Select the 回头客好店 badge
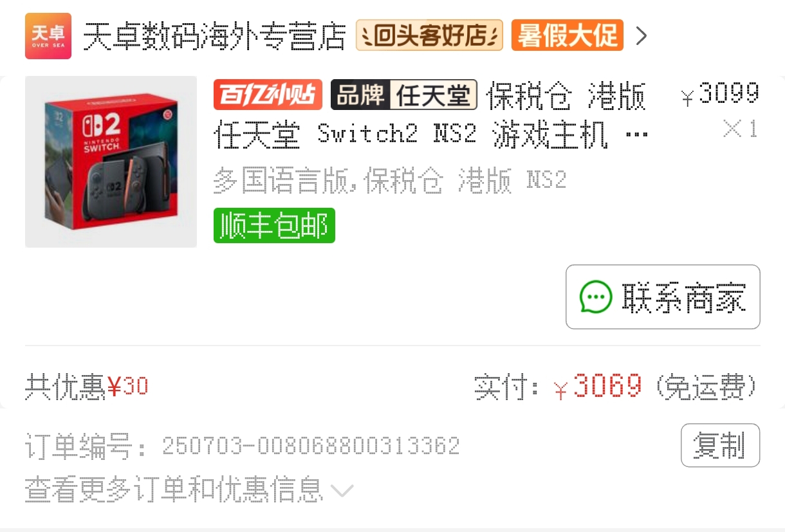This screenshot has height=532, width=785. 429,35
